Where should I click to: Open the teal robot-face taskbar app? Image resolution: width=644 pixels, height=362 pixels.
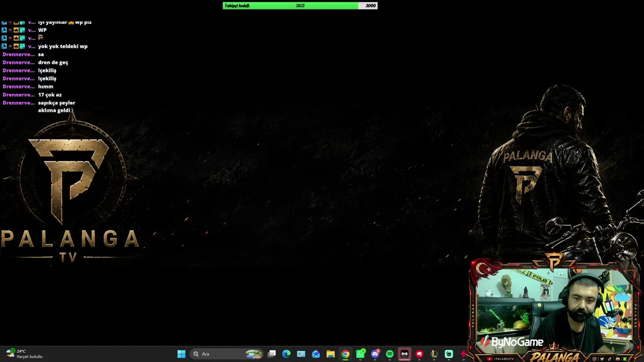[449, 354]
